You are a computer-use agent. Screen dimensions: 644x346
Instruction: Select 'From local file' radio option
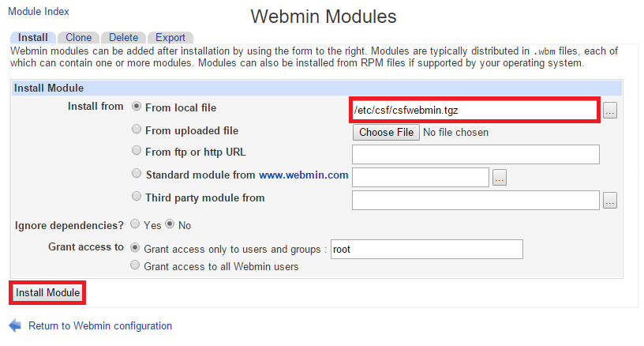pos(137,107)
